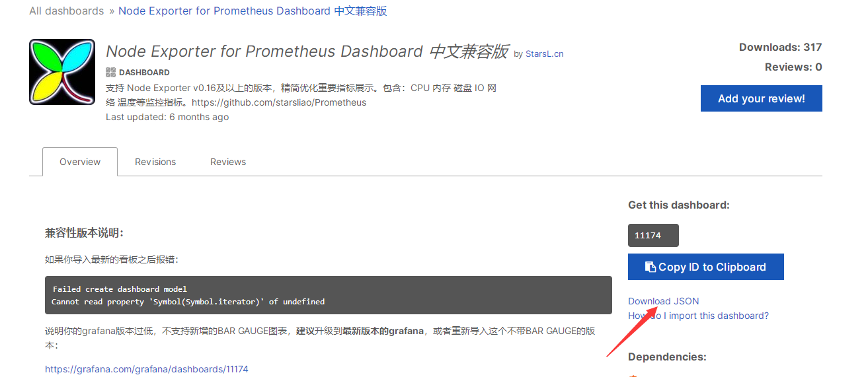Click the dashboard title heading
The height and width of the screenshot is (377, 868).
click(x=307, y=51)
